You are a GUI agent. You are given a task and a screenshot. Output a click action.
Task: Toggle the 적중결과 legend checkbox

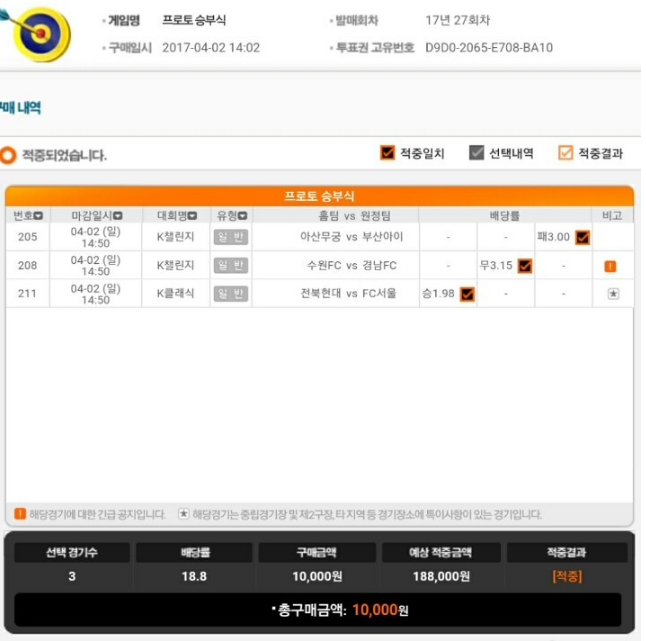coord(565,153)
